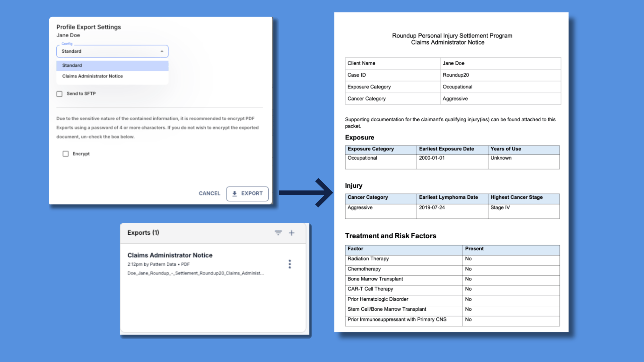Enable Send to SFTP checkbox
This screenshot has height=362, width=644.
point(59,94)
